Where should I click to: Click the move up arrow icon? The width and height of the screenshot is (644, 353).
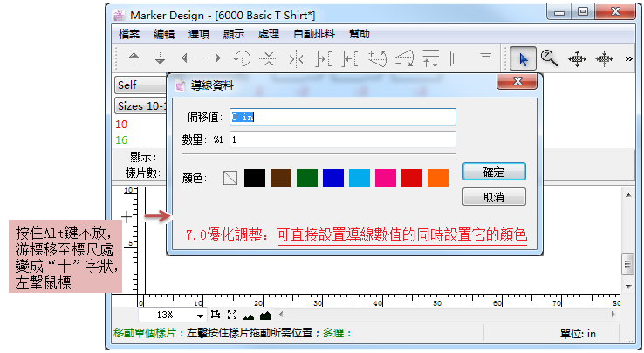point(134,59)
